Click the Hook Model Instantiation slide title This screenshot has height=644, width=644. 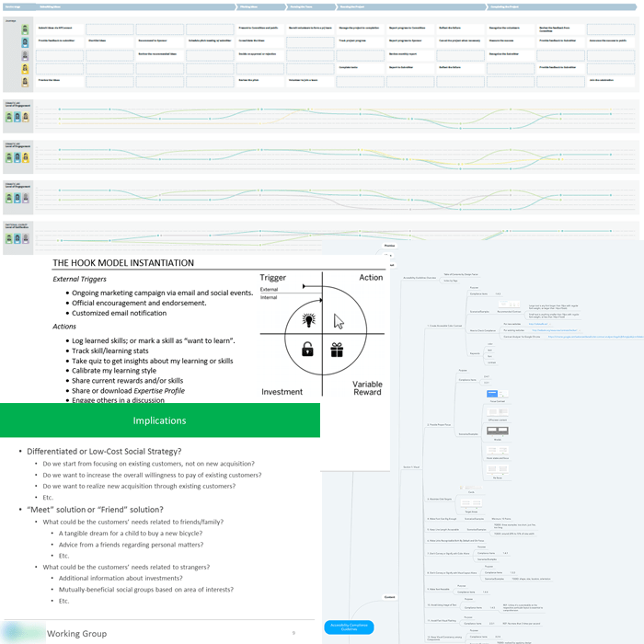(123, 262)
